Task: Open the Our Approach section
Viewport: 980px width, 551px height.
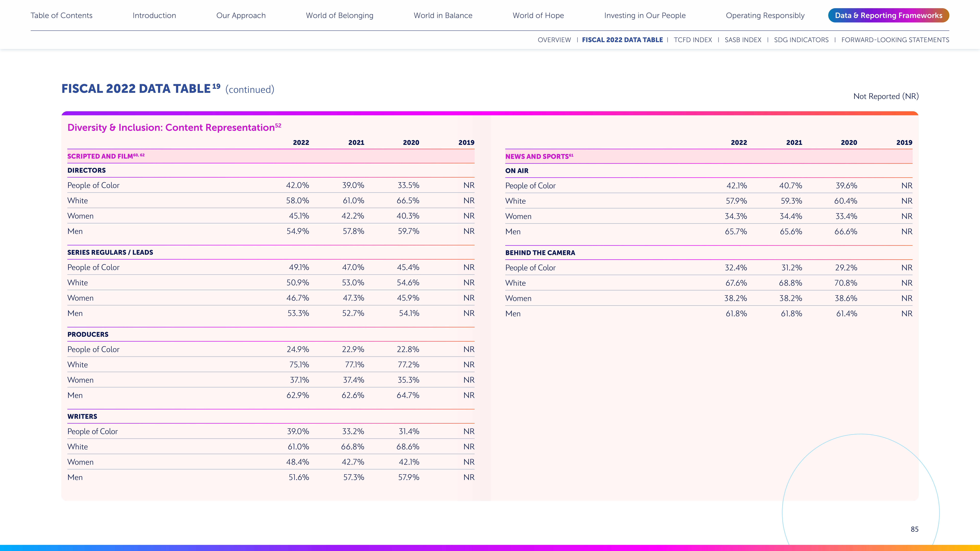Action: [x=241, y=16]
